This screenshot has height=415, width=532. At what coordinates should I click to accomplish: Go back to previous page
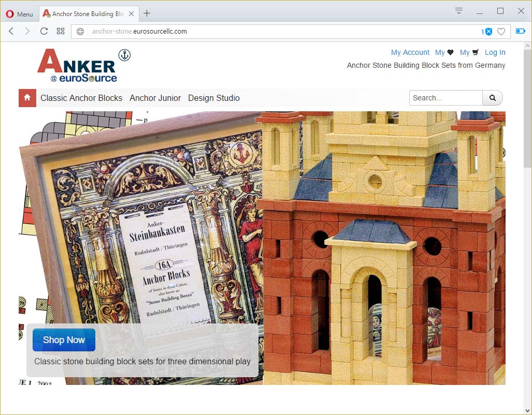click(11, 31)
